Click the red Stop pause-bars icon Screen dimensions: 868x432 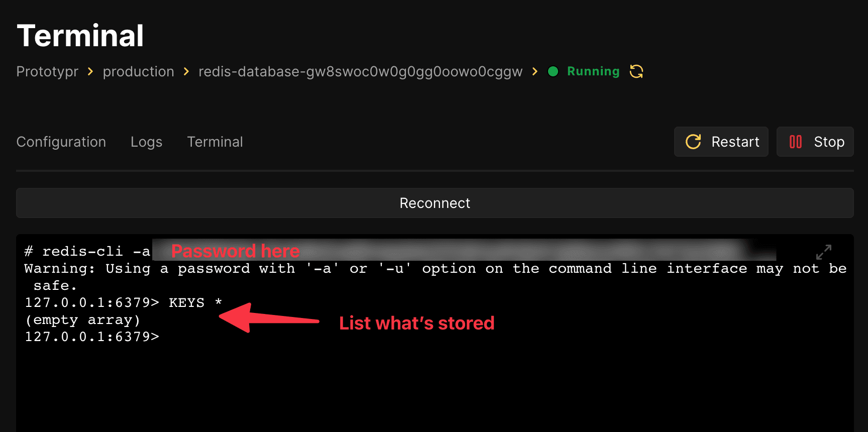point(796,142)
